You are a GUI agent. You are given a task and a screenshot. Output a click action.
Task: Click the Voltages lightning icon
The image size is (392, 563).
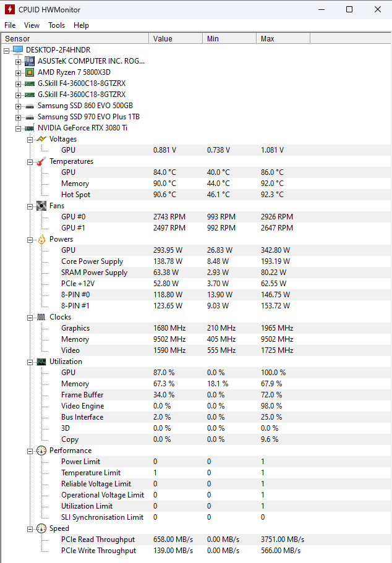click(41, 139)
